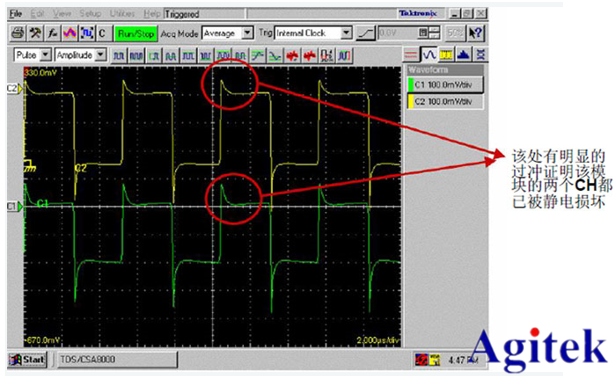
Task: Click the context help pointer icon
Action: 476,33
